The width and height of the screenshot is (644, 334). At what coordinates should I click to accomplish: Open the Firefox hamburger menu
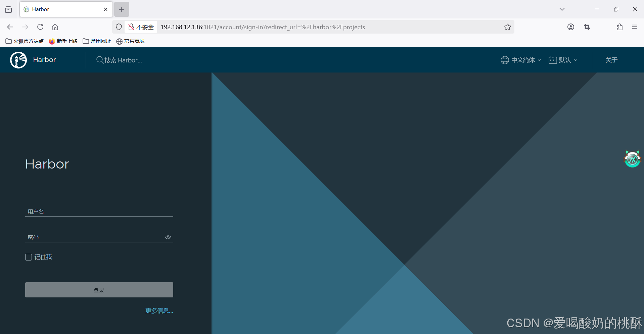pos(635,27)
